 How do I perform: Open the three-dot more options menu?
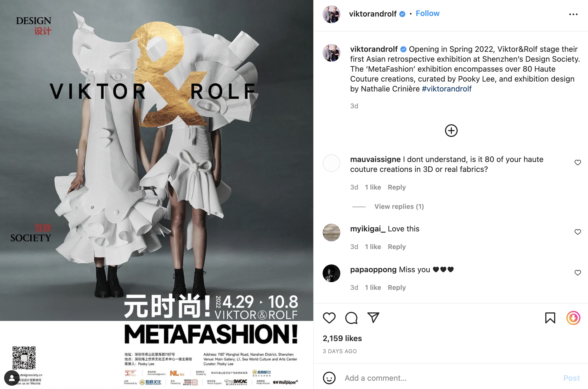[x=573, y=14]
